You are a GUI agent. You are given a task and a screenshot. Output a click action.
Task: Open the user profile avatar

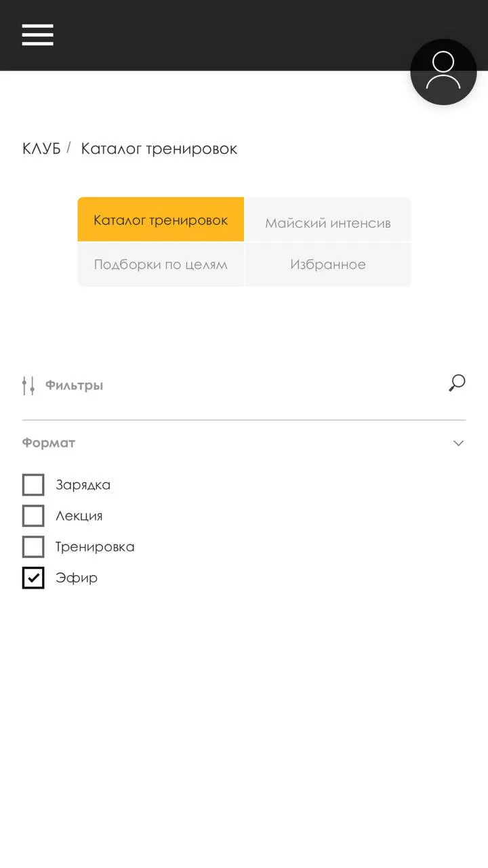point(443,72)
